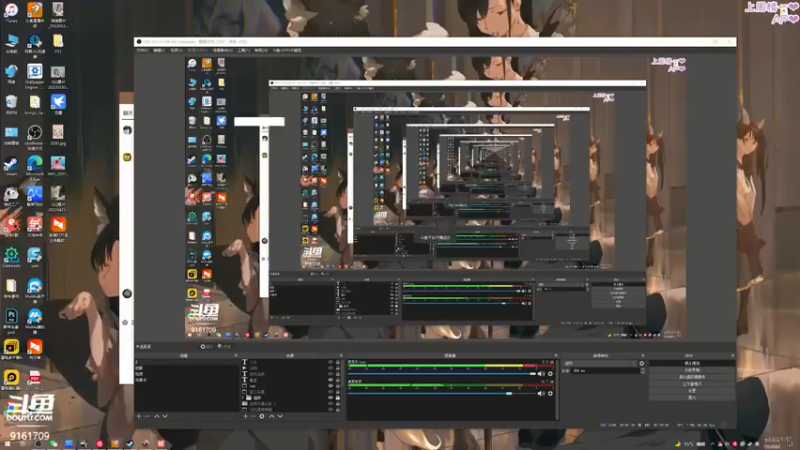Screen dimensions: 800x450
Task: Open the microphone channel settings gear
Action: (551, 373)
